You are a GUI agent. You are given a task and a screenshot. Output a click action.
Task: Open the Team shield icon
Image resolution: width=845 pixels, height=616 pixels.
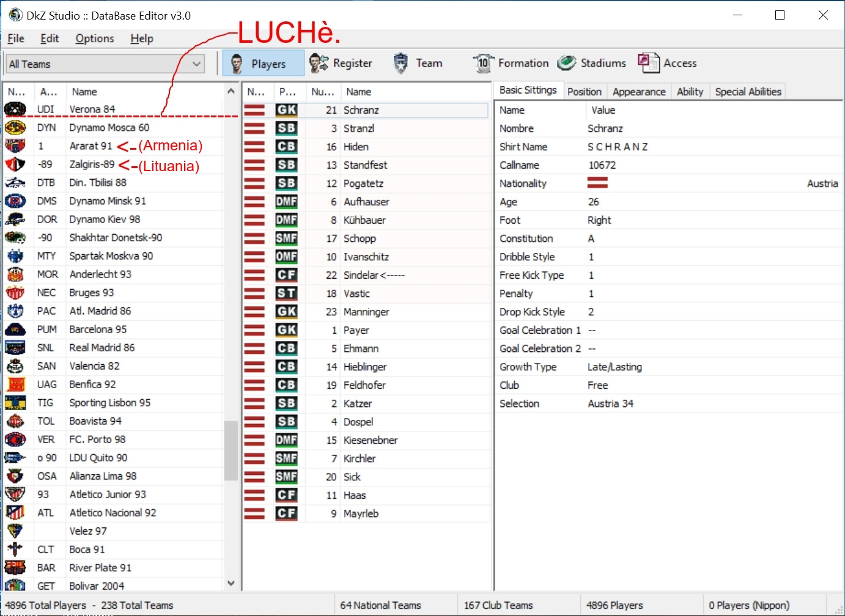tap(400, 63)
